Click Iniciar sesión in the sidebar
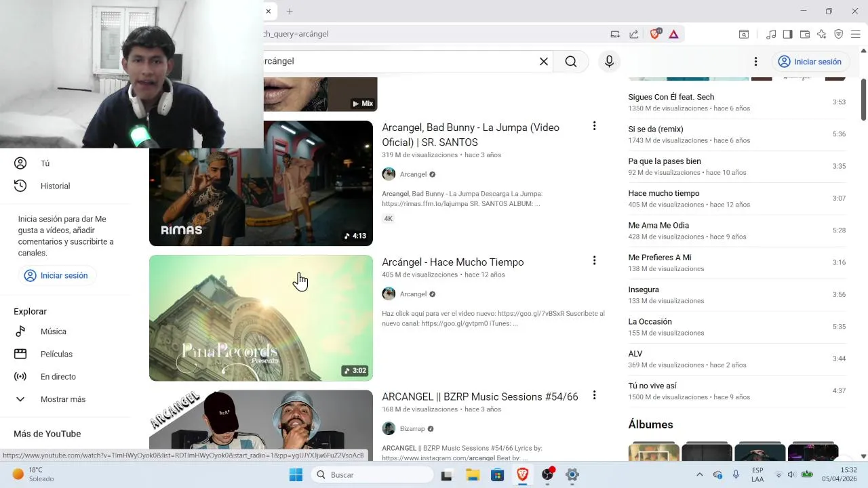Screen dimensions: 868x488 pos(57,276)
